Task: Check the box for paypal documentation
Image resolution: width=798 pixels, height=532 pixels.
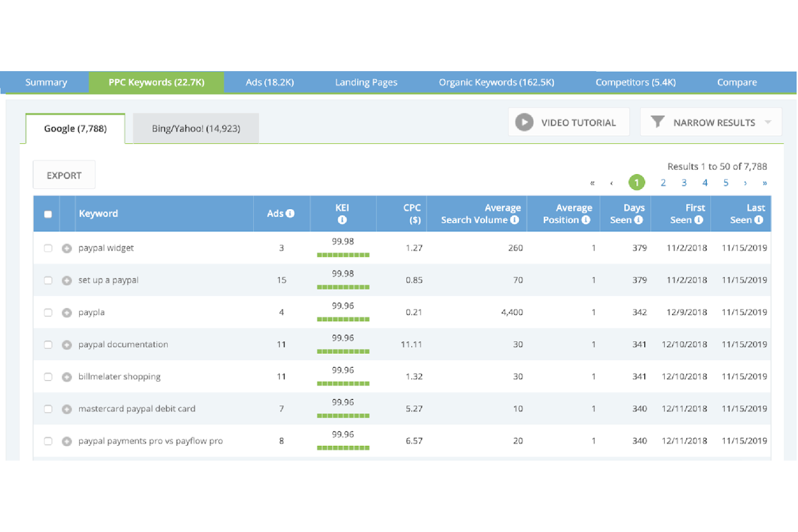Action: (48, 345)
